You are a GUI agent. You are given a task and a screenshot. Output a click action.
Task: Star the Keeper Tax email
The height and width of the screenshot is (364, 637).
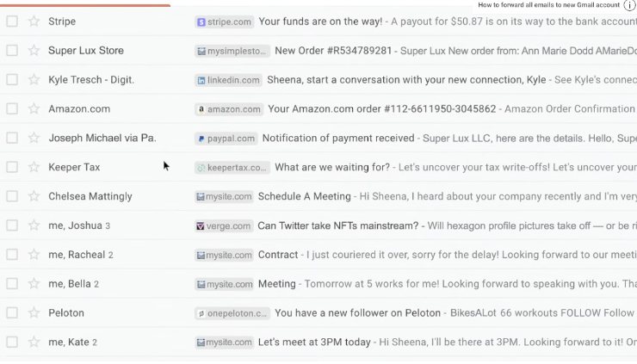point(34,167)
